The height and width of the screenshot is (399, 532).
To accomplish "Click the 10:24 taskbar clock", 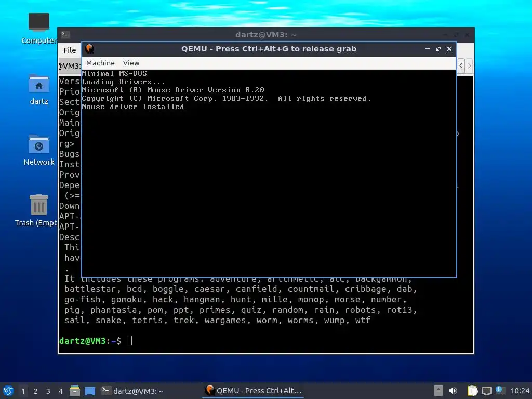I will [520, 391].
